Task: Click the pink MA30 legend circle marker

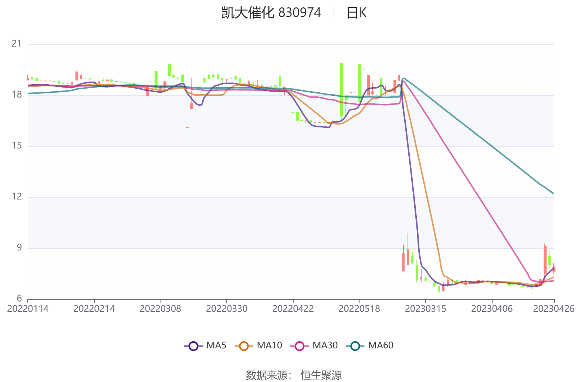Action: click(300, 346)
